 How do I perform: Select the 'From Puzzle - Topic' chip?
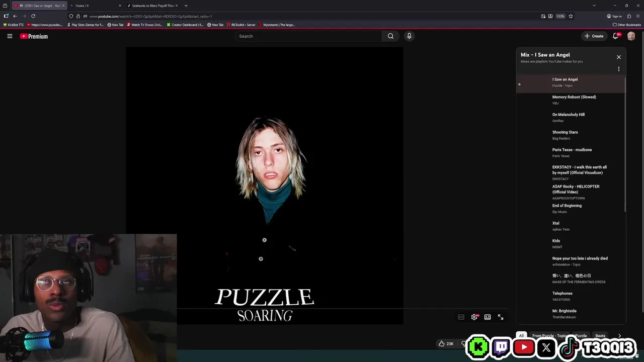click(x=549, y=336)
